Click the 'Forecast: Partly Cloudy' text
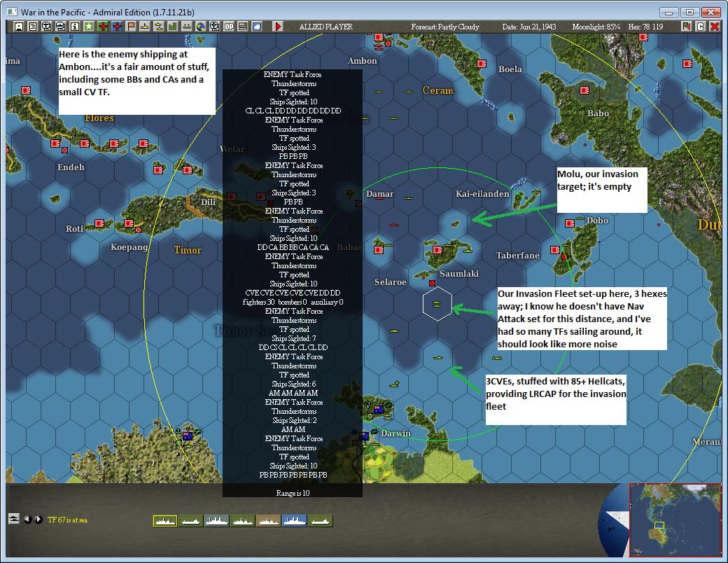The width and height of the screenshot is (728, 563). coord(444,27)
